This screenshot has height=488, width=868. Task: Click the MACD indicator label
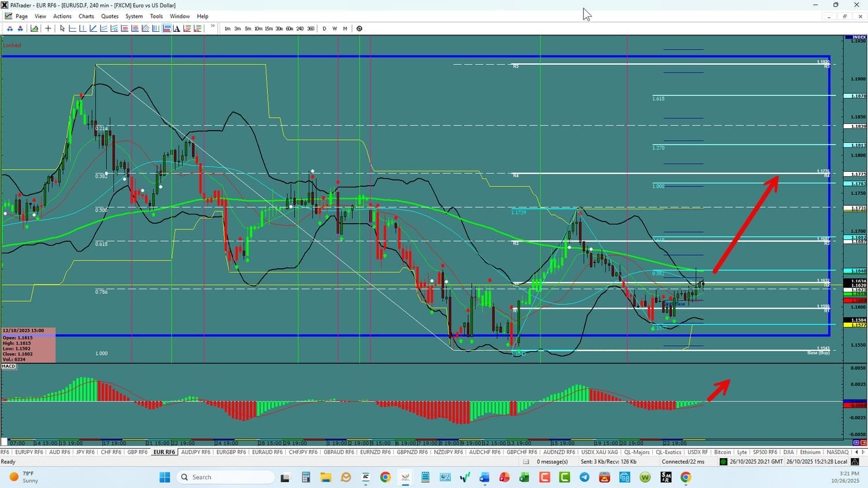(x=9, y=366)
